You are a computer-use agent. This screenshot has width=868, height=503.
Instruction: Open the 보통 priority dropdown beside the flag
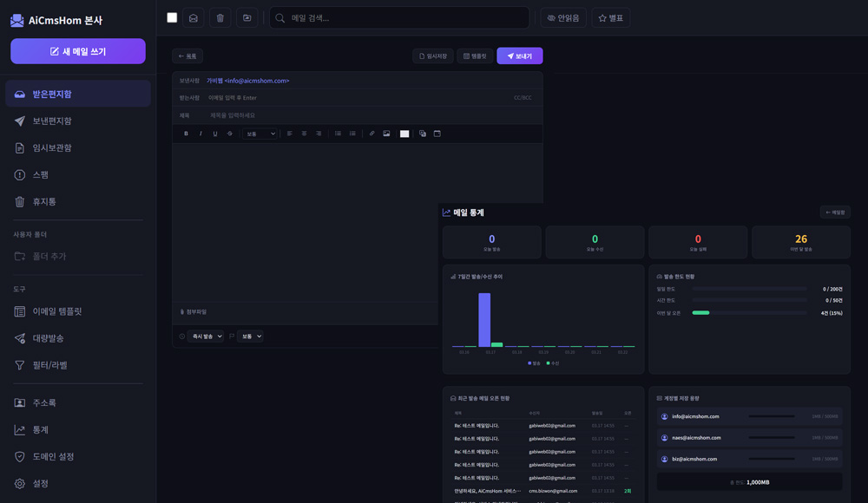pos(251,336)
